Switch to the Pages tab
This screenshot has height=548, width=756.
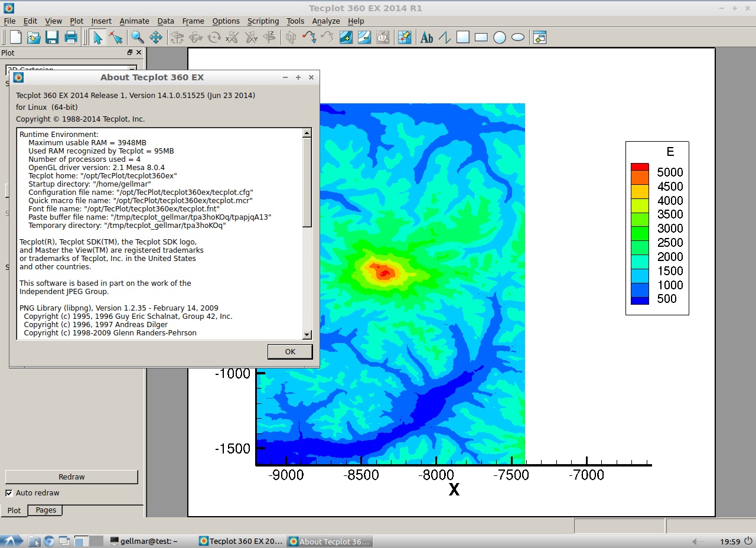coord(45,510)
